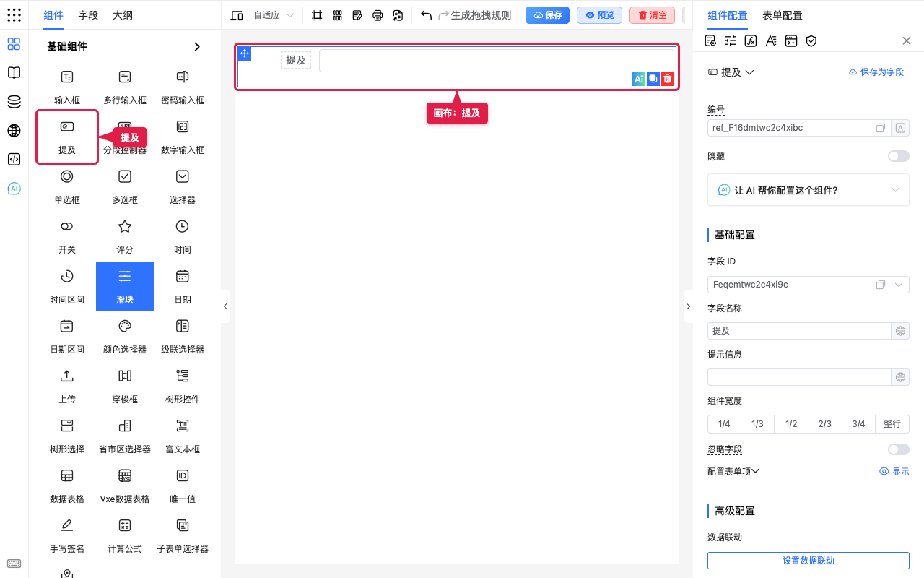Switch to the 字段 tab

coord(88,15)
